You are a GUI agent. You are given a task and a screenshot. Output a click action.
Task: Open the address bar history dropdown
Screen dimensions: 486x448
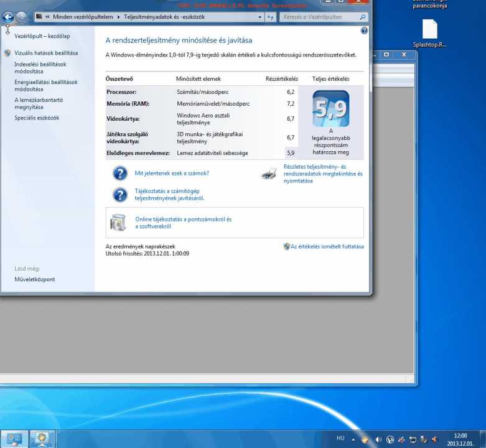tap(259, 17)
